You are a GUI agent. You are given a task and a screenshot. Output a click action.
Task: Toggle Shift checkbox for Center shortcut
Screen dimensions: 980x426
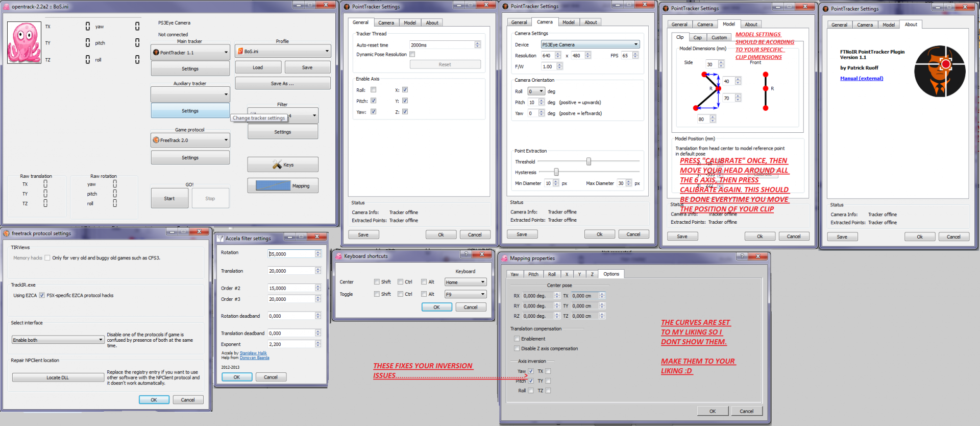pos(377,281)
